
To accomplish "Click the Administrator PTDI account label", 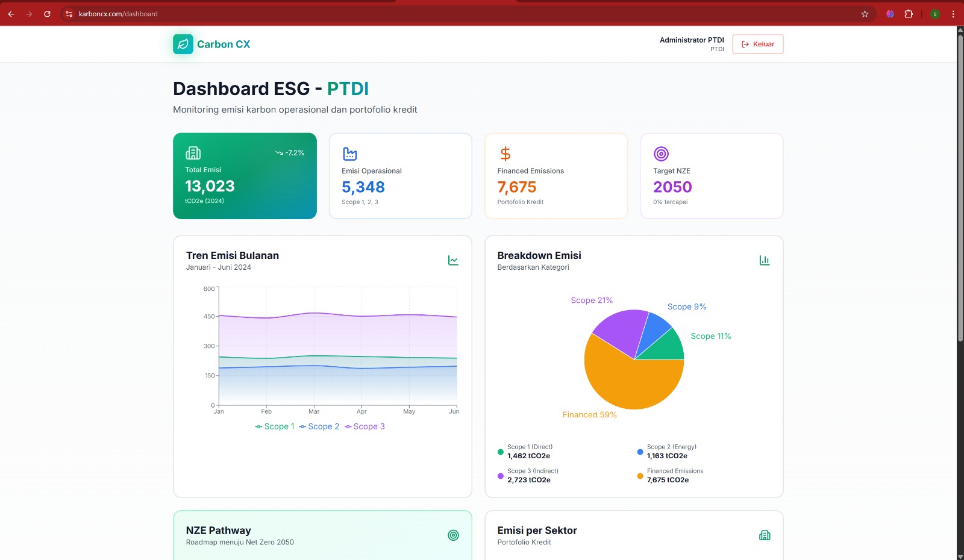I will coord(692,40).
